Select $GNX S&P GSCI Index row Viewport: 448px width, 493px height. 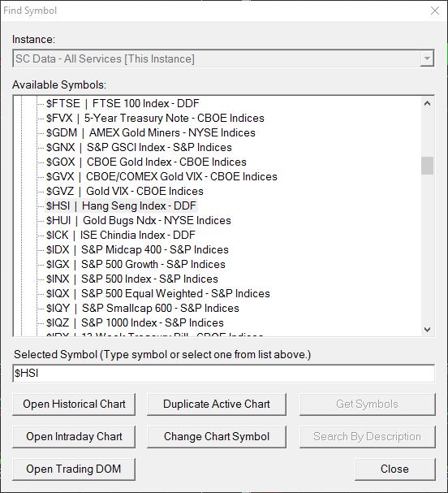click(139, 148)
